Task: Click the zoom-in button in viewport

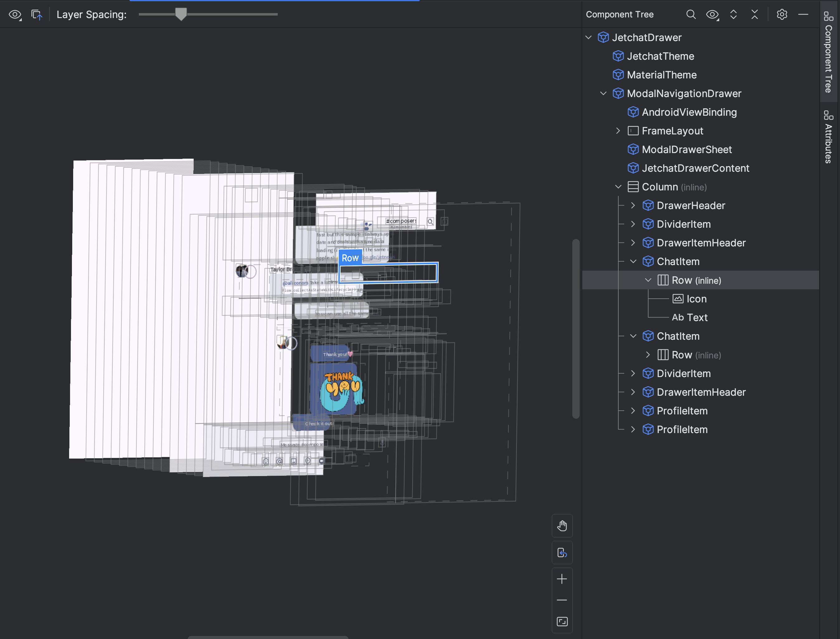Action: pos(562,579)
